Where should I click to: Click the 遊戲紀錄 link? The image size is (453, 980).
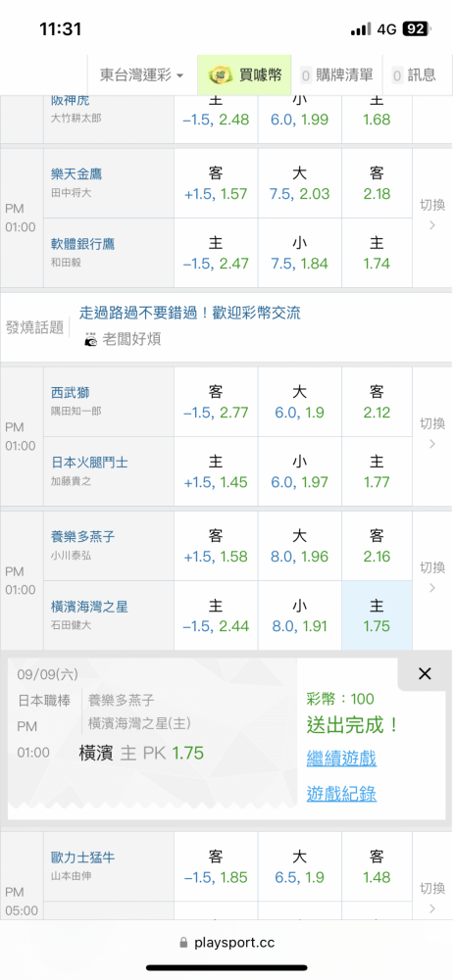pyautogui.click(x=341, y=794)
